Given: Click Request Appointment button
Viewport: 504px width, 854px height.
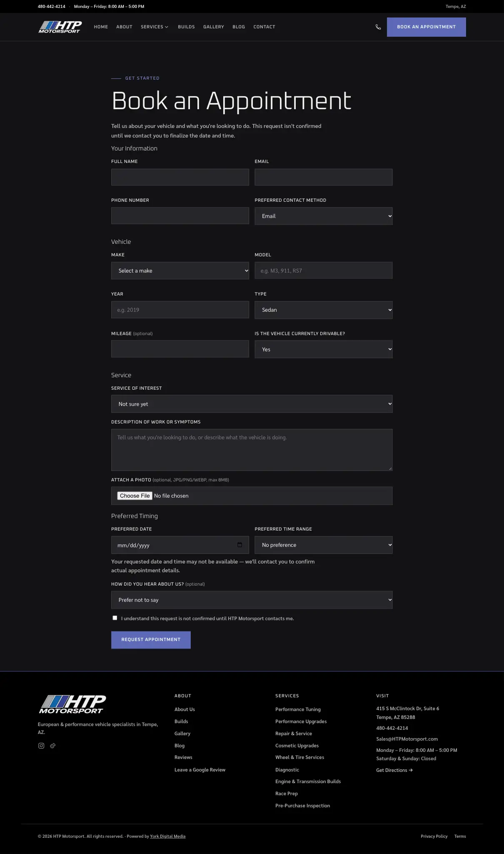Looking at the screenshot, I should point(151,640).
